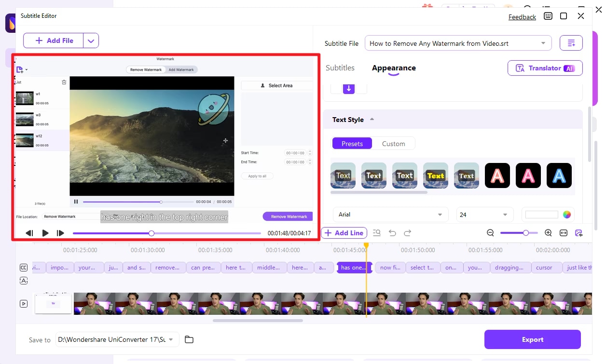Switch to Add Watermark mode
Image resolution: width=606 pixels, height=364 pixels.
[182, 69]
